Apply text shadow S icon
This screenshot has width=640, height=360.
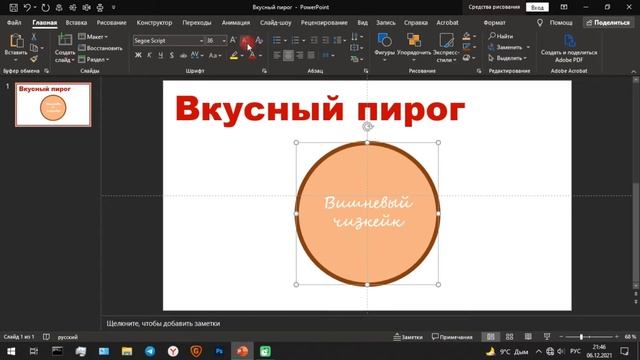(x=171, y=55)
